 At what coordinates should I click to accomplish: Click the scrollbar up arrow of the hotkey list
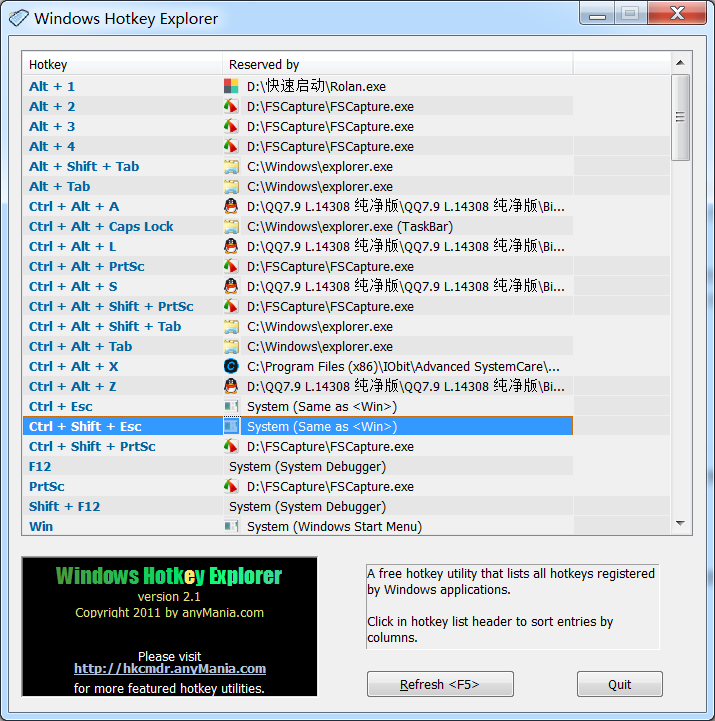pyautogui.click(x=681, y=63)
